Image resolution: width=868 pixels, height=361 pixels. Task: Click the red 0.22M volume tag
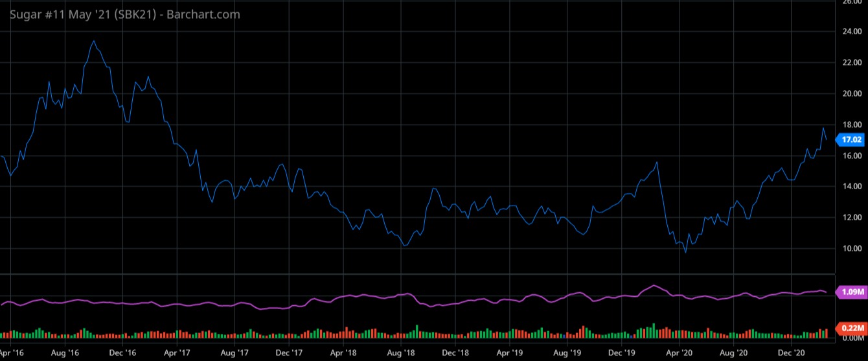pos(851,328)
